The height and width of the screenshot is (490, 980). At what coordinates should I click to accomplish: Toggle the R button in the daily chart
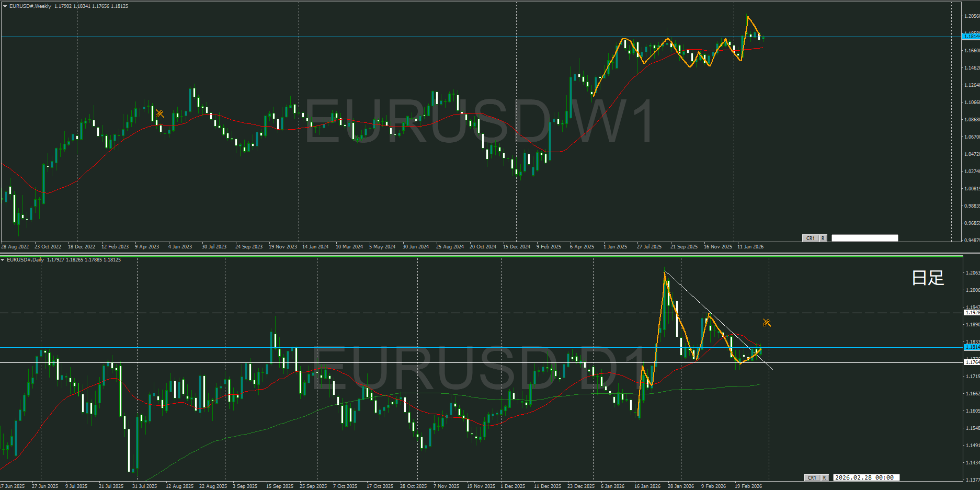(824, 477)
